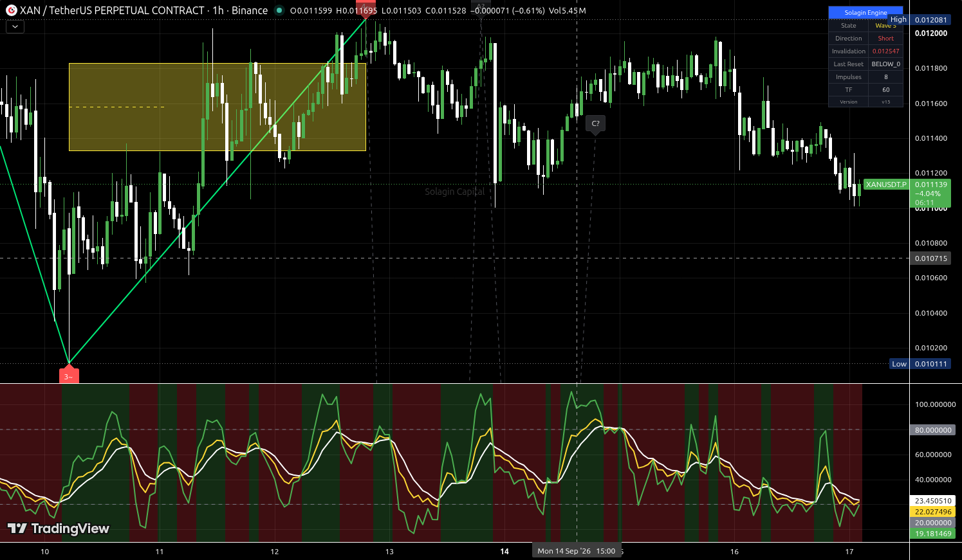The width and height of the screenshot is (962, 560).
Task: Click the green market status dot
Action: pyautogui.click(x=279, y=10)
